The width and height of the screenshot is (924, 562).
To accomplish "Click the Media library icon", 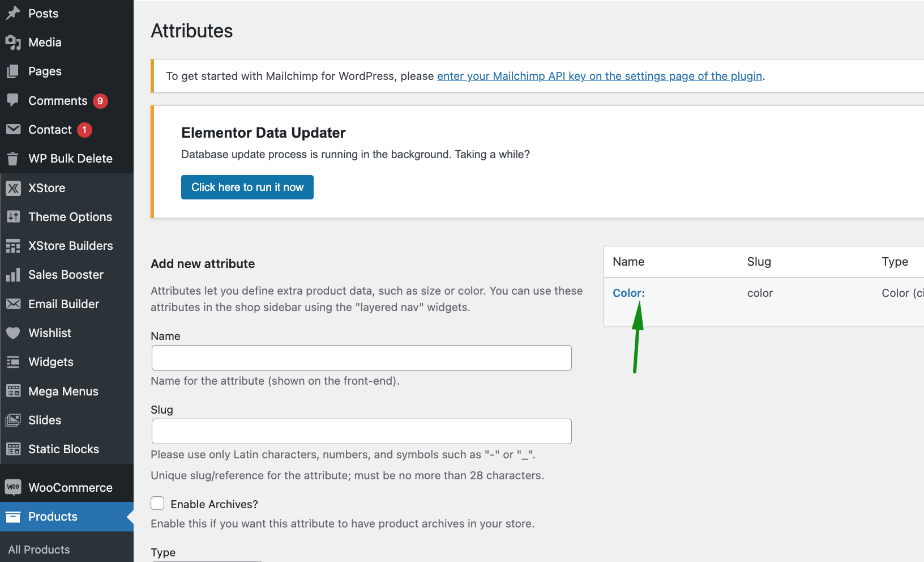I will coord(13,42).
